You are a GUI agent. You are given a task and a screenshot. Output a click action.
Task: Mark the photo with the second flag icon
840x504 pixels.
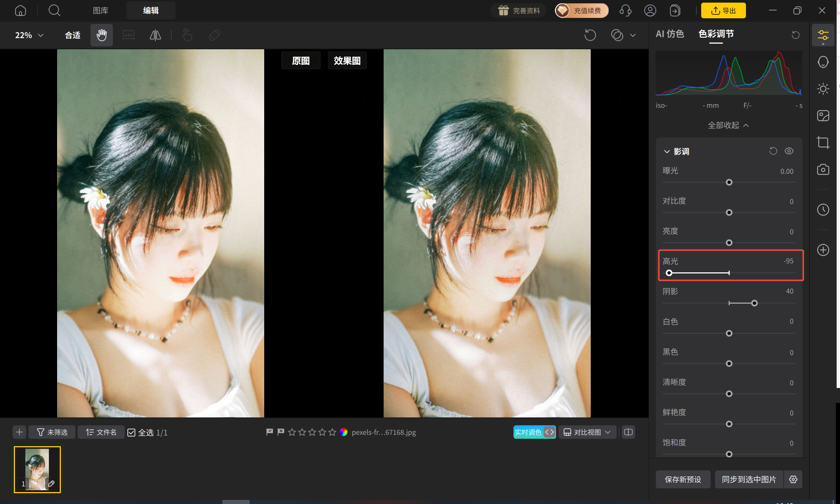pos(281,432)
